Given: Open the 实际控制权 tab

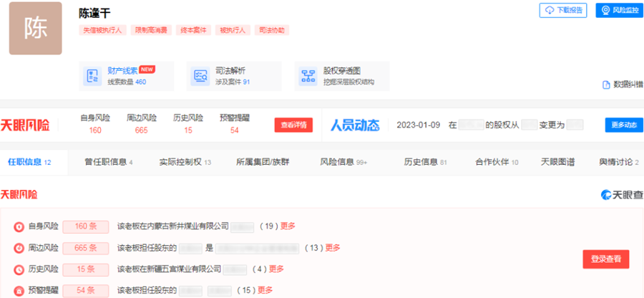Looking at the screenshot, I should point(185,163).
